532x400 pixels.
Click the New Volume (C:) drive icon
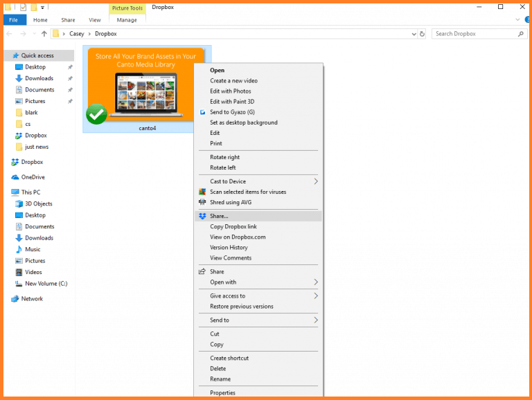(x=19, y=284)
